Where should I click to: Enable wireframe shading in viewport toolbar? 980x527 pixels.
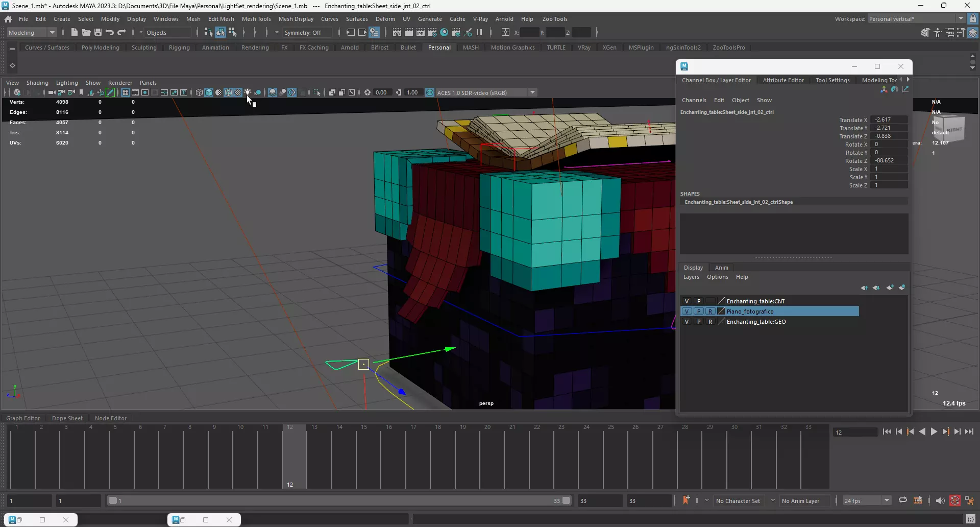[199, 92]
